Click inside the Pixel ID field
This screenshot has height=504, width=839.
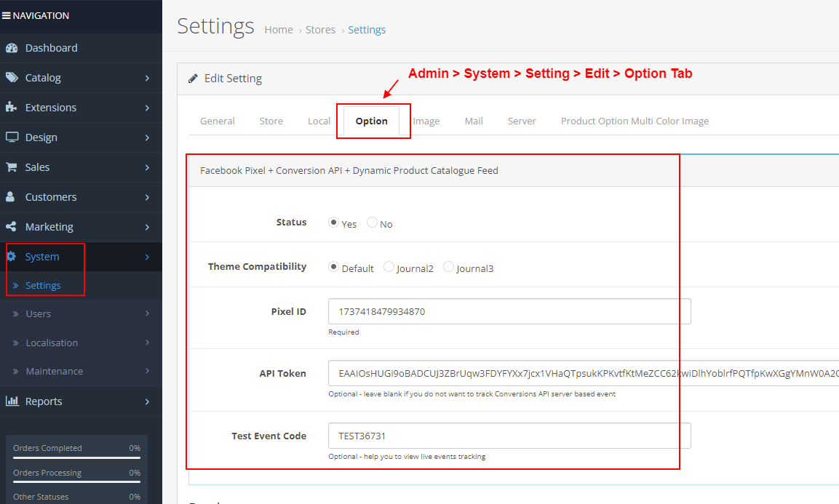coord(509,311)
